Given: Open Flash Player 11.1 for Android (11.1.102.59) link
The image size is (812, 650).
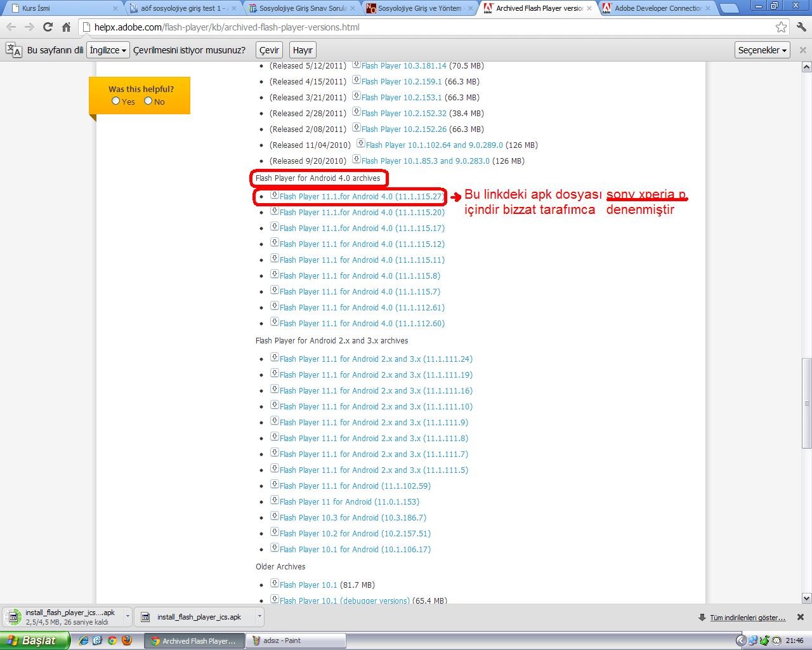Looking at the screenshot, I should coord(355,486).
